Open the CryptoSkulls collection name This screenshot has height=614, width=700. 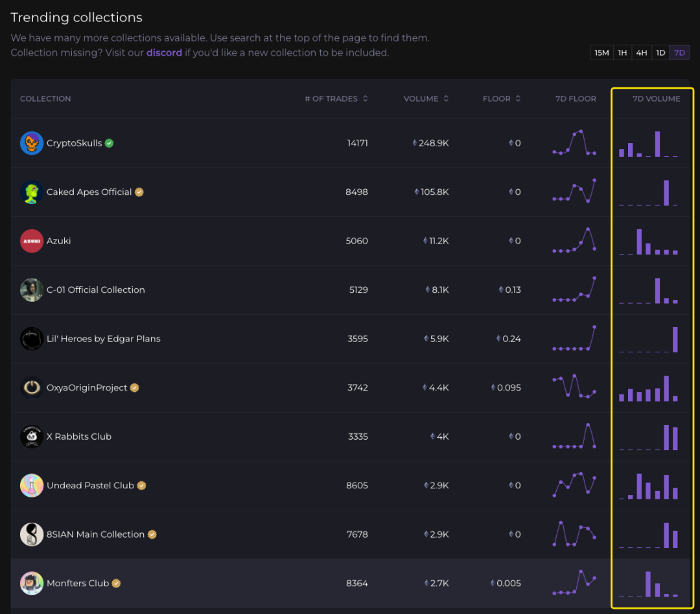pyautogui.click(x=74, y=143)
